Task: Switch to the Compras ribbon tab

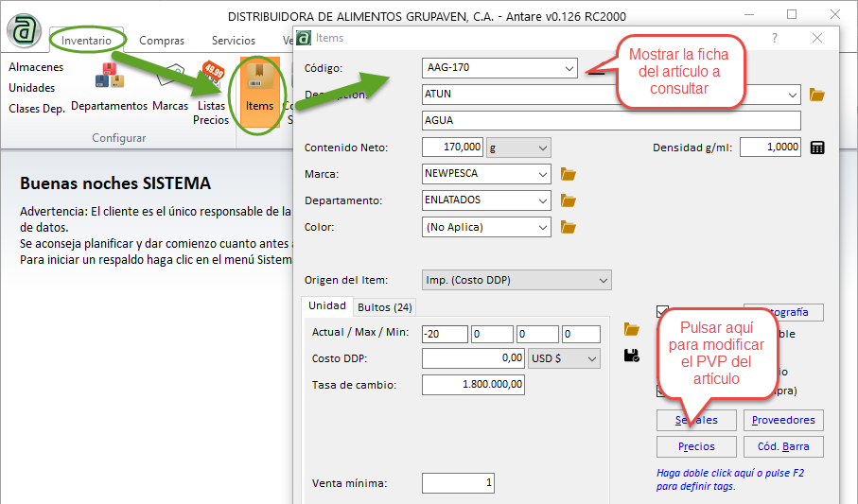Action: (x=162, y=41)
